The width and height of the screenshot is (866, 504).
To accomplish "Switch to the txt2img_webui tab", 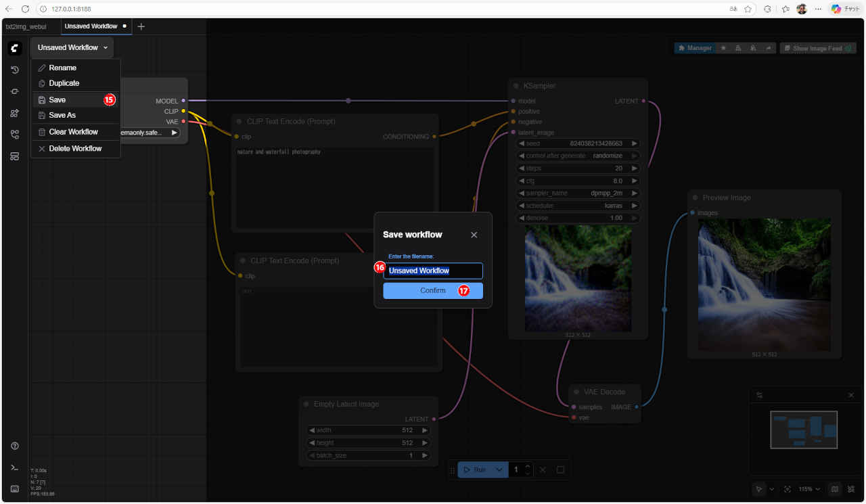I will [x=26, y=26].
